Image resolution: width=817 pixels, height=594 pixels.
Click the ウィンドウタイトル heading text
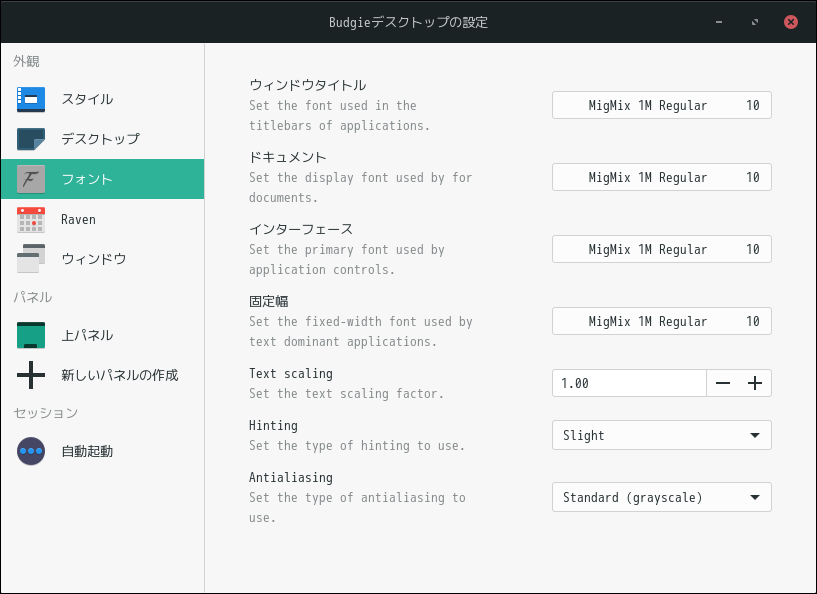(x=307, y=85)
